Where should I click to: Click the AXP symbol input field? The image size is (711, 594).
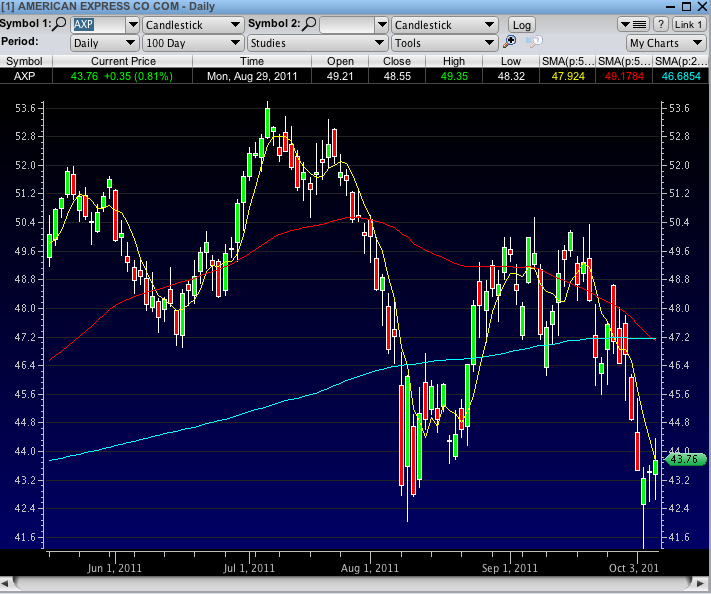(x=98, y=24)
